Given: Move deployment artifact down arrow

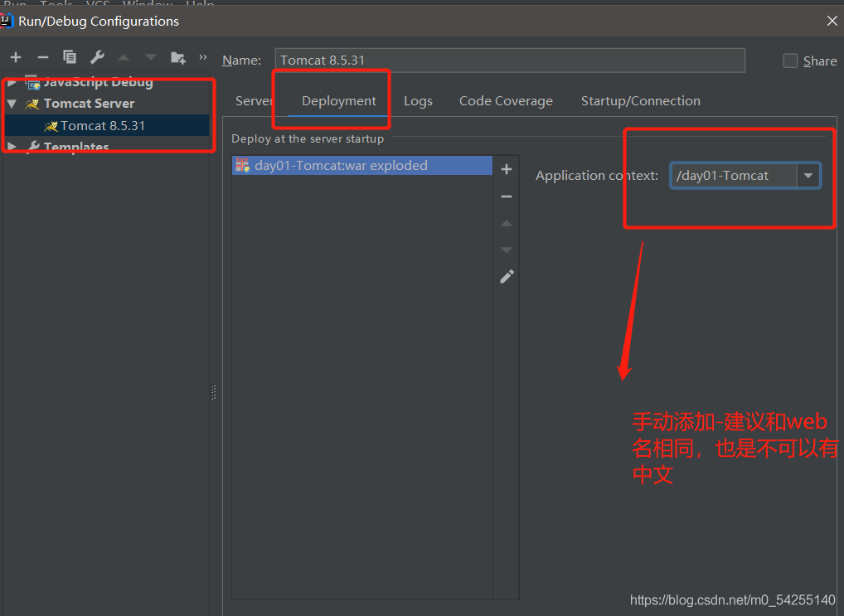Looking at the screenshot, I should (507, 250).
